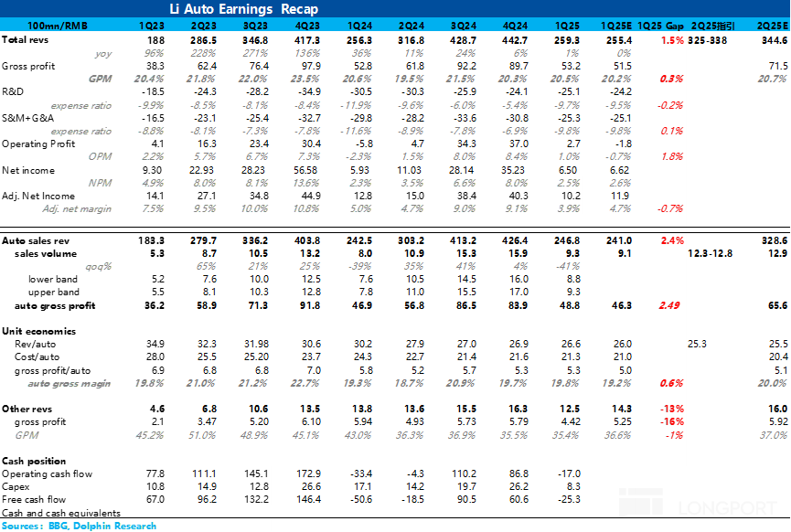Select the '100mn/RMB' header cell
This screenshot has width=791, height=532.
tap(57, 26)
